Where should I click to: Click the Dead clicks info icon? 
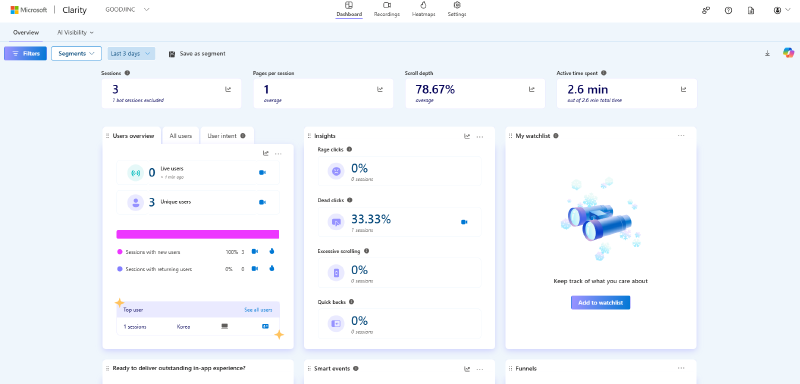point(349,200)
